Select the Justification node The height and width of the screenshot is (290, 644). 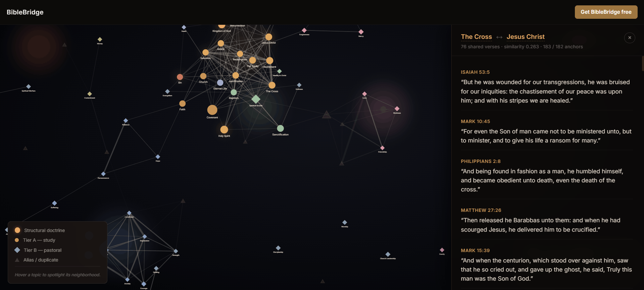coord(236,75)
